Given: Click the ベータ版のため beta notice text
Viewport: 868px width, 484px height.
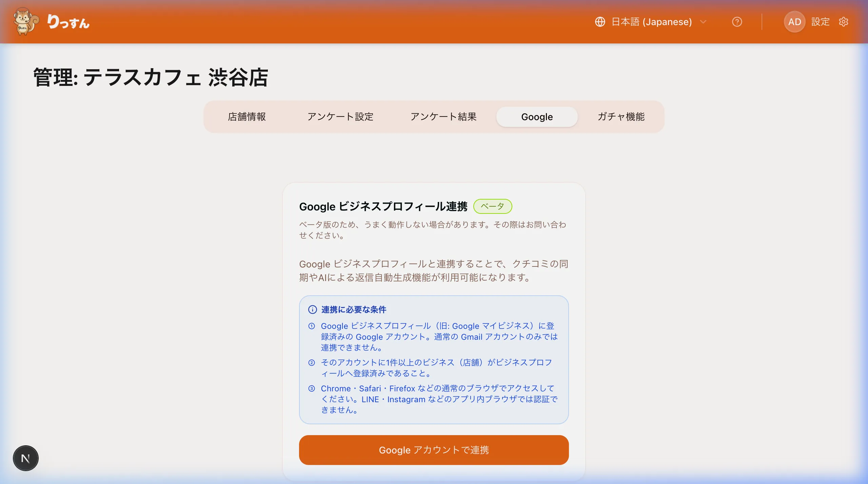Looking at the screenshot, I should pos(433,230).
